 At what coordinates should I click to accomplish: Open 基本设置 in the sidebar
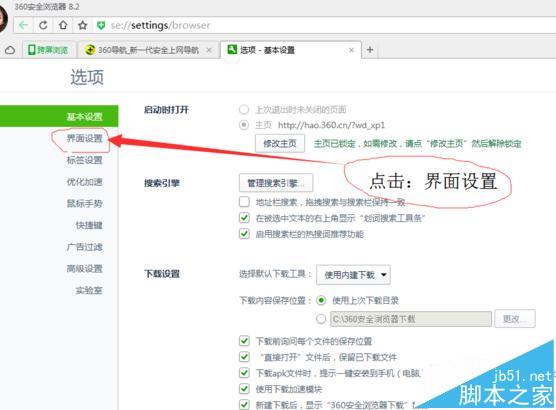click(59, 116)
